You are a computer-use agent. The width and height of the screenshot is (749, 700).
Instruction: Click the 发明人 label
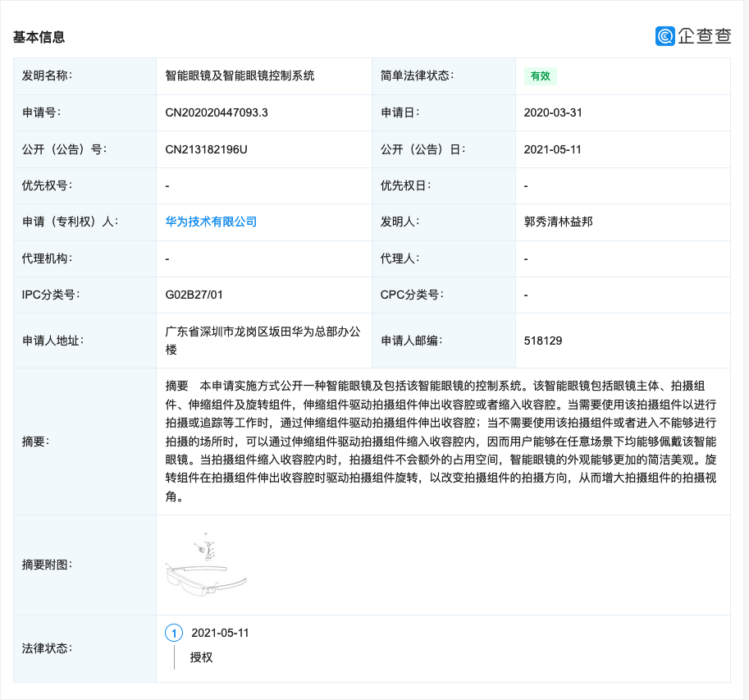400,222
